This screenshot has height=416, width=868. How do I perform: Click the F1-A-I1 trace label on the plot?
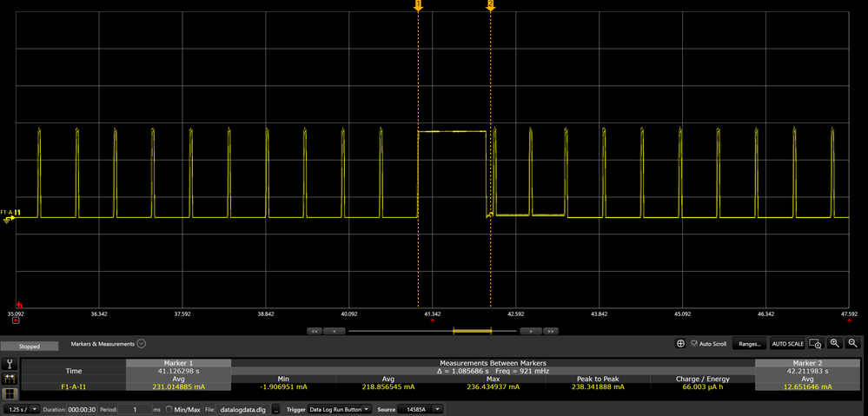[x=10, y=213]
